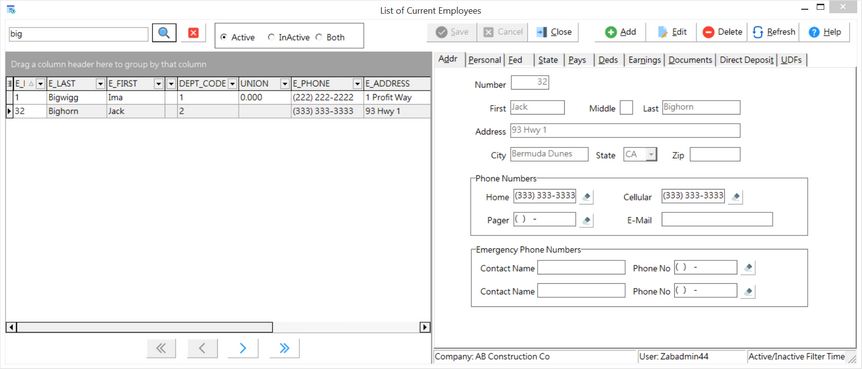The image size is (862, 369).
Task: Click the first Contact Name field
Action: pyautogui.click(x=581, y=267)
